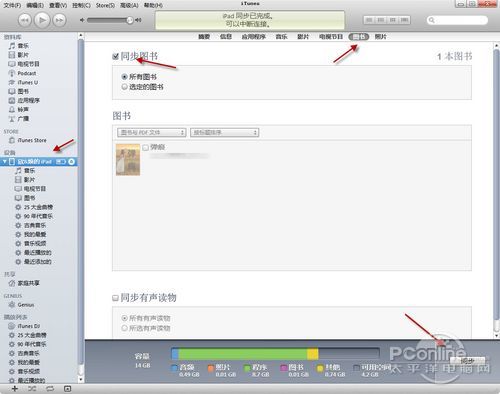Collapse the iPad device tree triangle
The image size is (500, 394).
(5, 162)
